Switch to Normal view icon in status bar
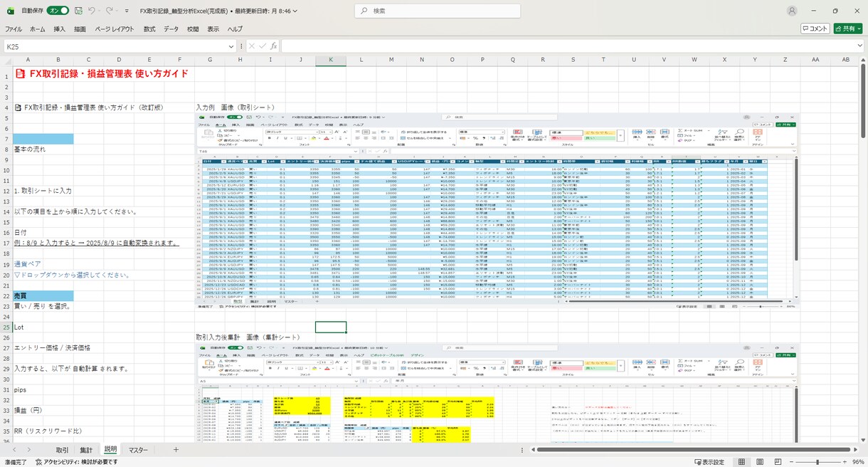 coord(741,461)
